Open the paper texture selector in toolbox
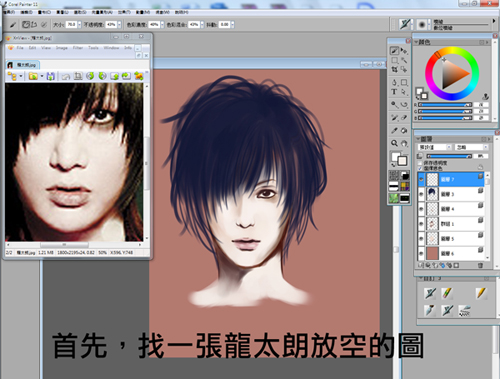The height and width of the screenshot is (379, 500). tap(394, 175)
